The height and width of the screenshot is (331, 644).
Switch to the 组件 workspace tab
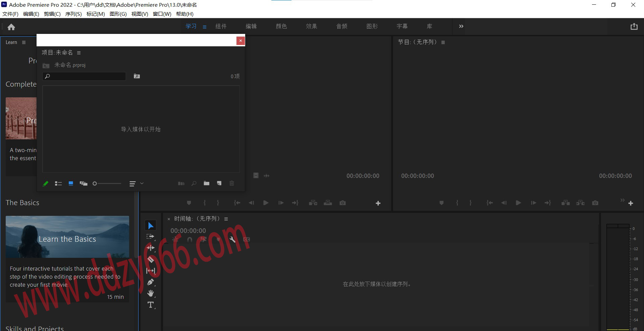[x=221, y=26]
